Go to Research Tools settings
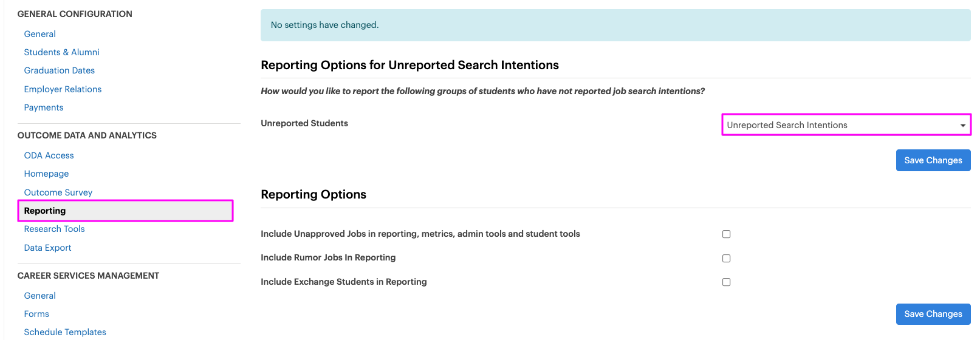The image size is (980, 340). click(x=54, y=229)
